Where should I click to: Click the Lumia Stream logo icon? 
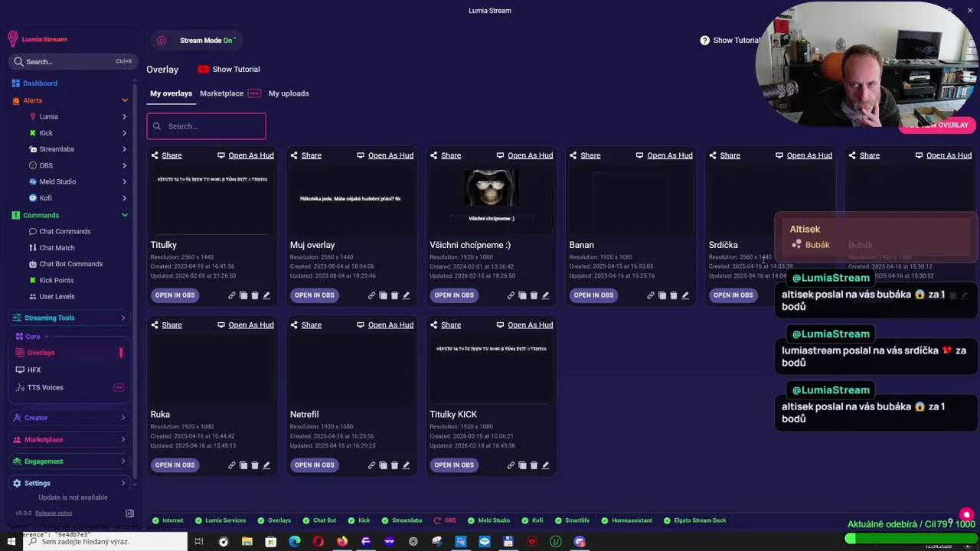(x=12, y=39)
